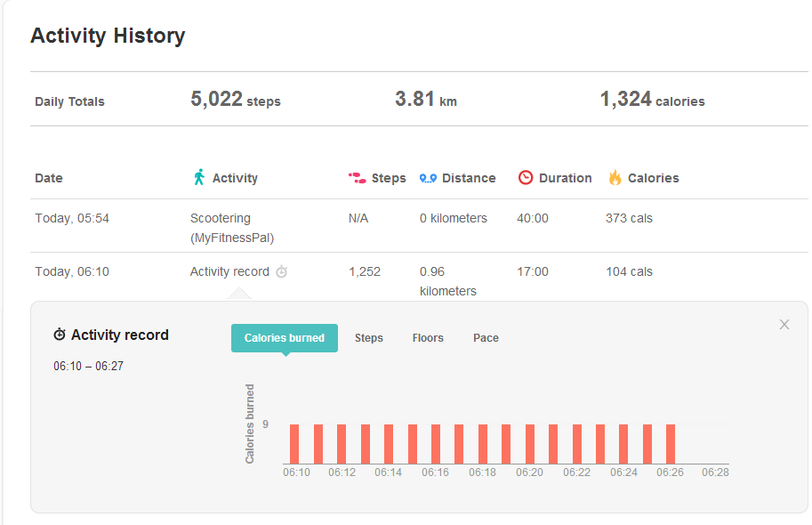This screenshot has width=812, height=525.
Task: Open the Floors chart tab
Action: point(428,338)
